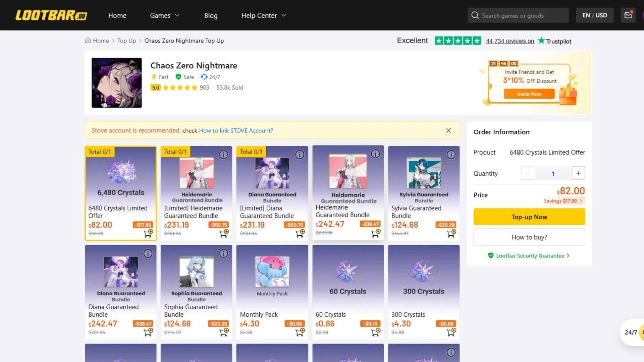This screenshot has height=362, width=644.
Task: Open the 24/7 support chat widget
Action: pyautogui.click(x=632, y=332)
